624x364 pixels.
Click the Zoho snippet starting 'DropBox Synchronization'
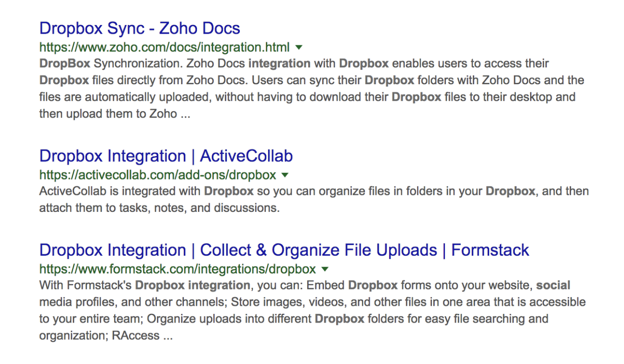(312, 89)
